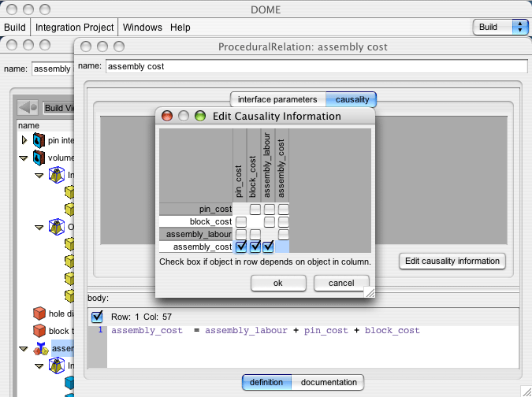Select highlighted assembly tree item
Viewport: 532px width, 397px height.
click(62, 348)
